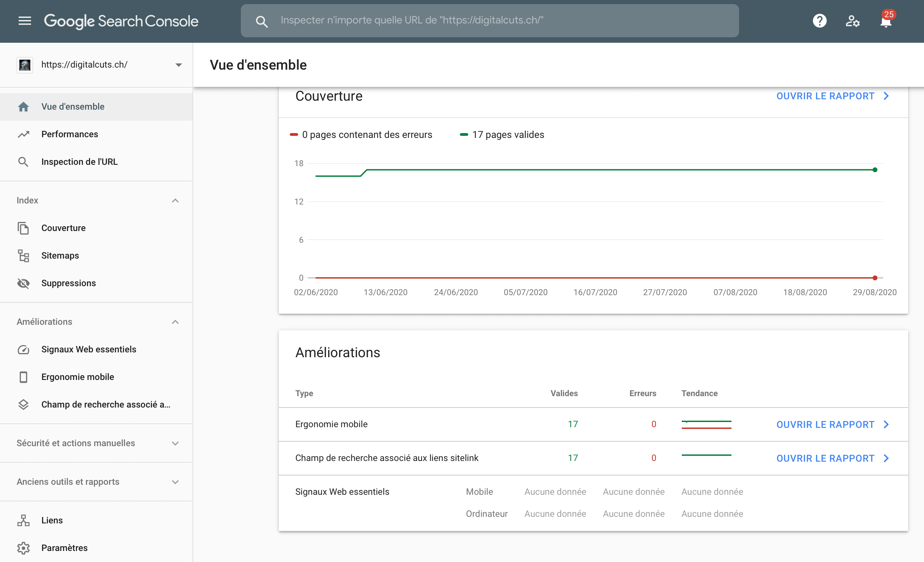
Task: Open the property selector dropdown arrow
Action: 179,65
